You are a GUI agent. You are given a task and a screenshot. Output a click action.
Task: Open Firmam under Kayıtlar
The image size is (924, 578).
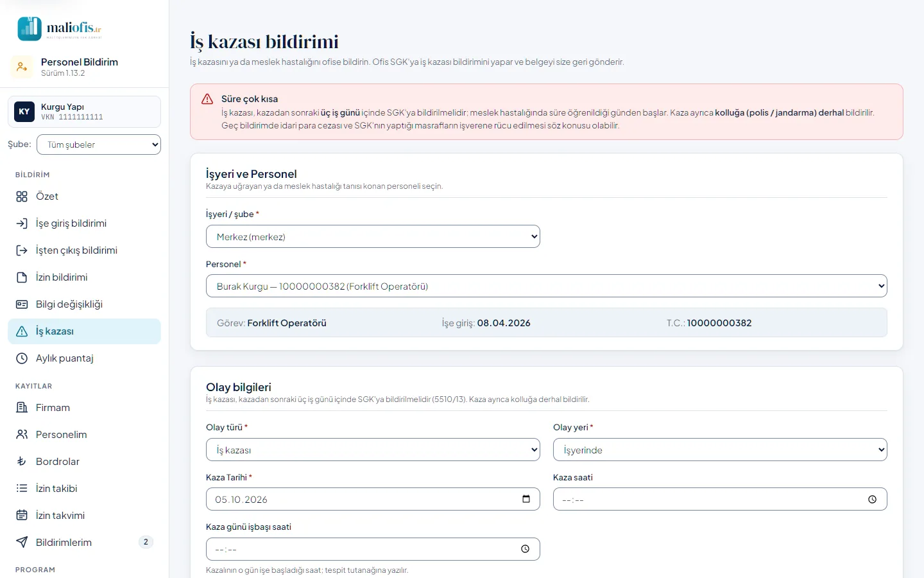pos(84,408)
